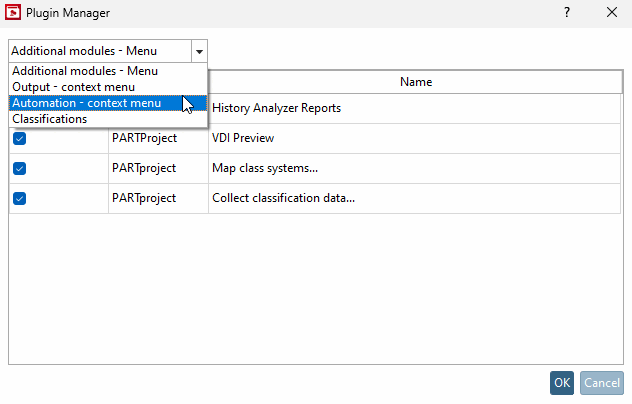Click the combo box dropdown arrow

200,51
